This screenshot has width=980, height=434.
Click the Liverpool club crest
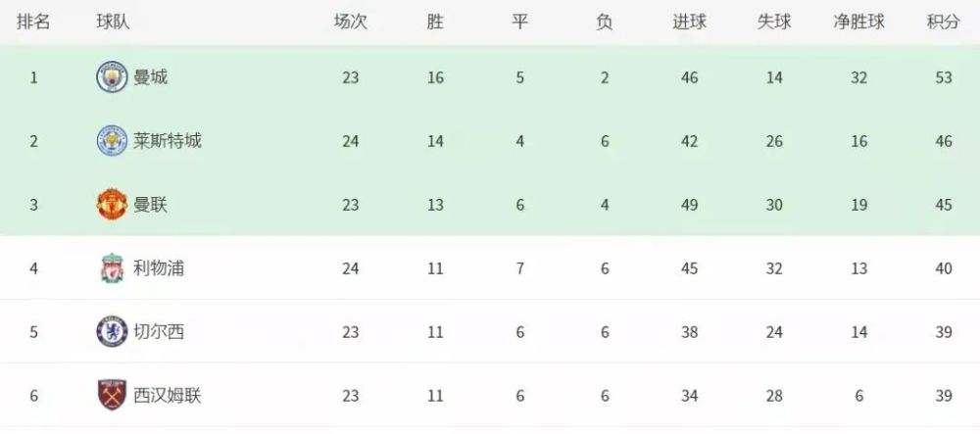112,267
